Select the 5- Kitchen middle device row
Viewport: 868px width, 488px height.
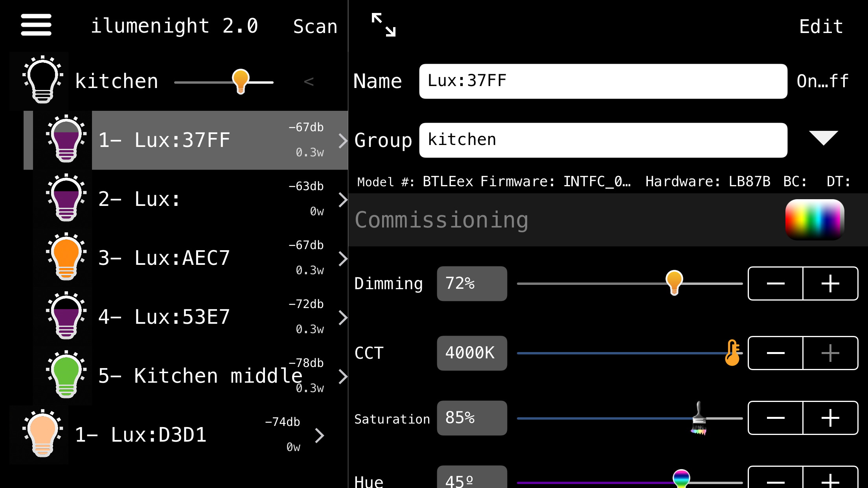(x=186, y=376)
